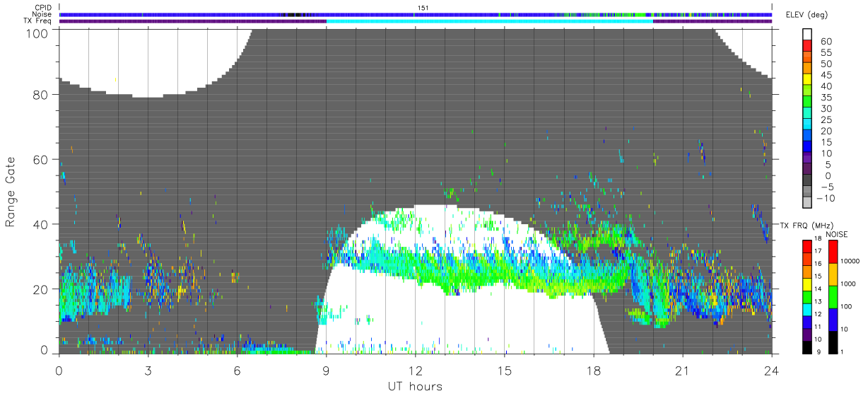Viewport: 868px width, 401px height.
Task: Click the cyan segment of TX Freq strip
Action: (489, 21)
